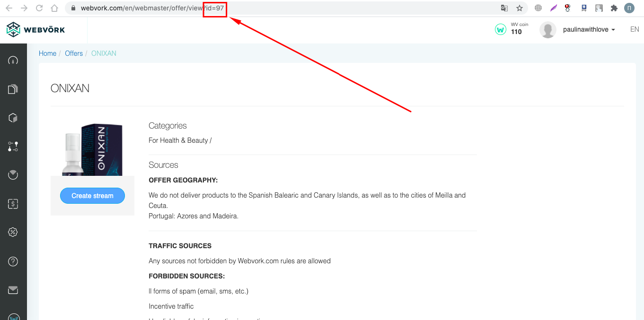Click the PNG download extension icon
Image resolution: width=644 pixels, height=320 pixels.
pyautogui.click(x=584, y=8)
